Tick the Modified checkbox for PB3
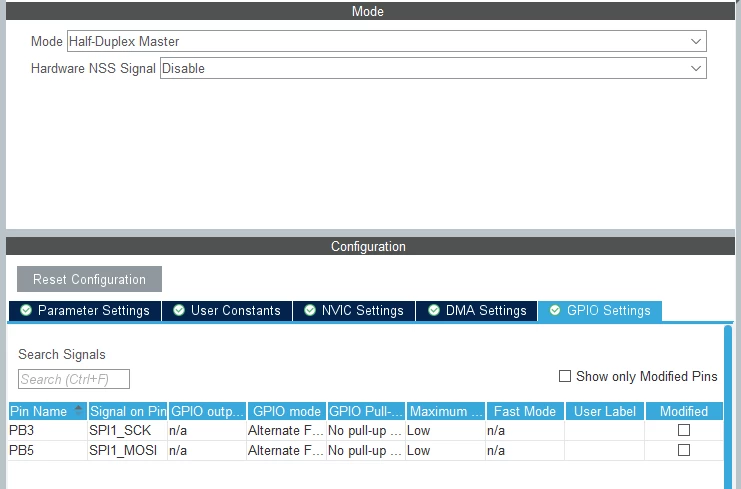The height and width of the screenshot is (489, 741). pyautogui.click(x=684, y=430)
